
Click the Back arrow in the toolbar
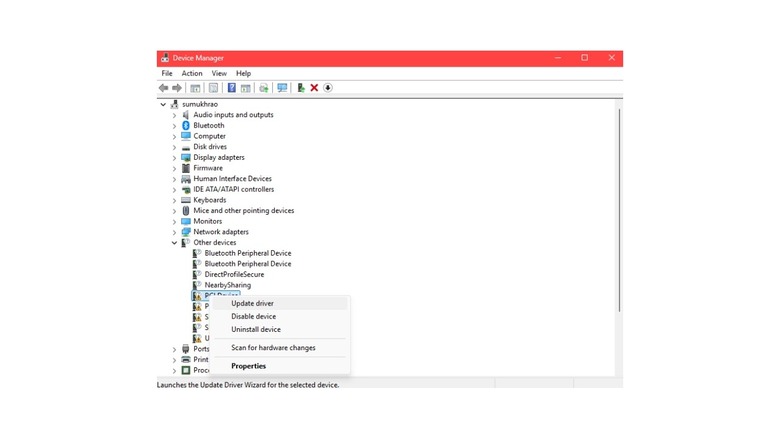tap(163, 88)
